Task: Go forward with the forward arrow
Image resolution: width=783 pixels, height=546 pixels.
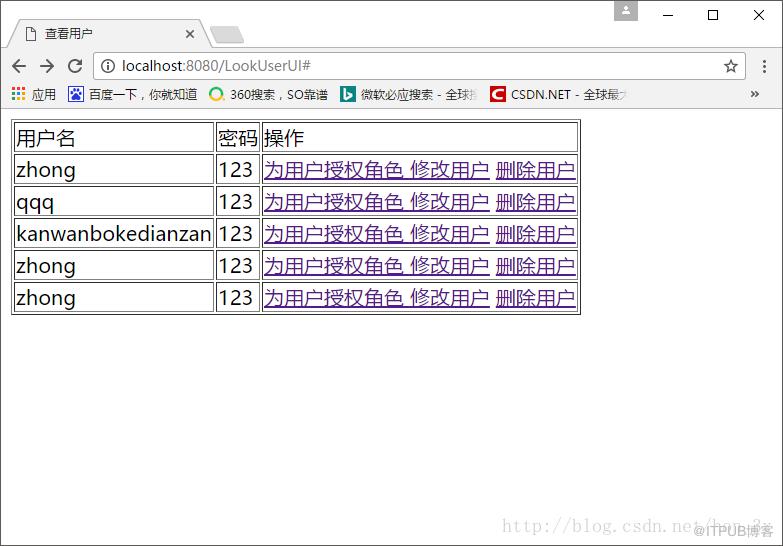Action: 47,66
